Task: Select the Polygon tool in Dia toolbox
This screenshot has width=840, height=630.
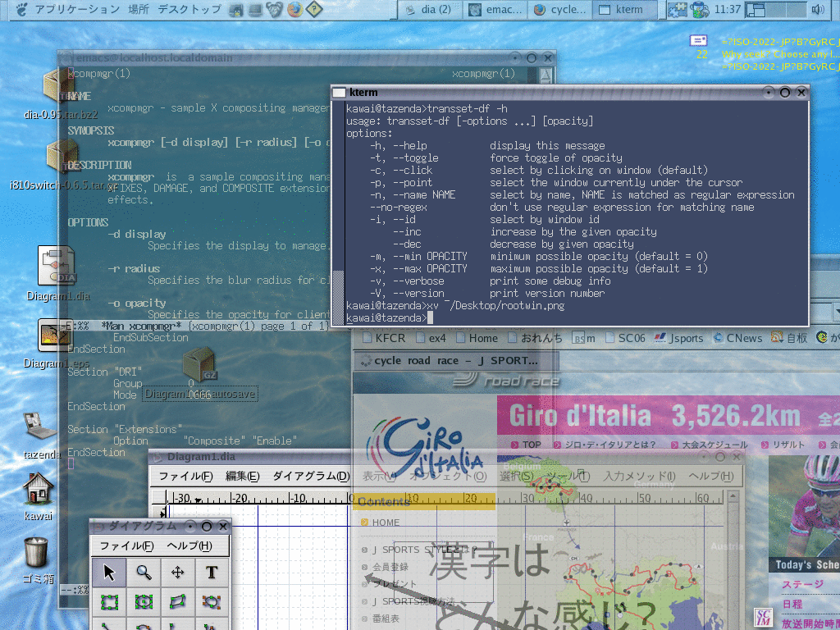Action: tap(178, 601)
